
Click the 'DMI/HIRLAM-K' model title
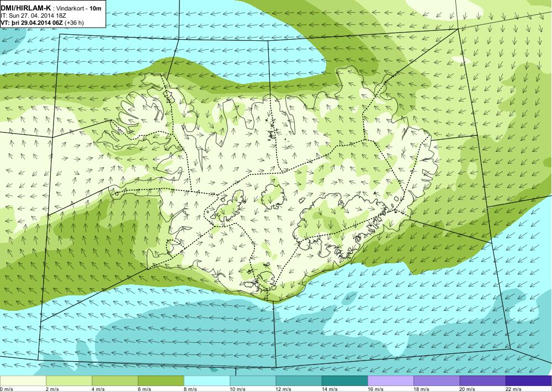26,7
